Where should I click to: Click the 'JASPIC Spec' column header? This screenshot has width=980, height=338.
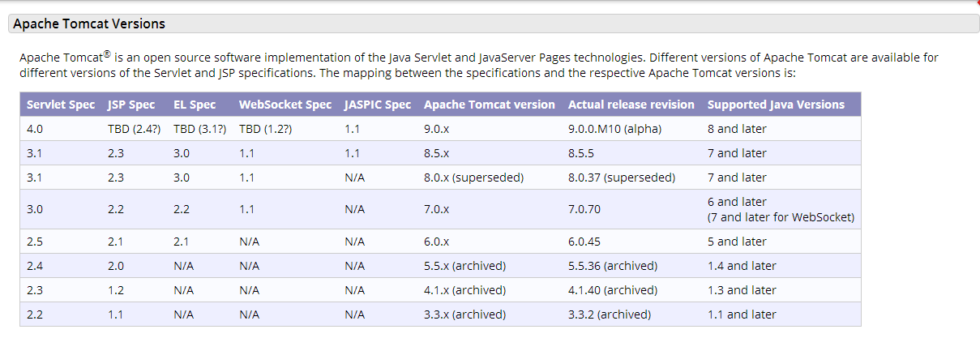tap(378, 105)
